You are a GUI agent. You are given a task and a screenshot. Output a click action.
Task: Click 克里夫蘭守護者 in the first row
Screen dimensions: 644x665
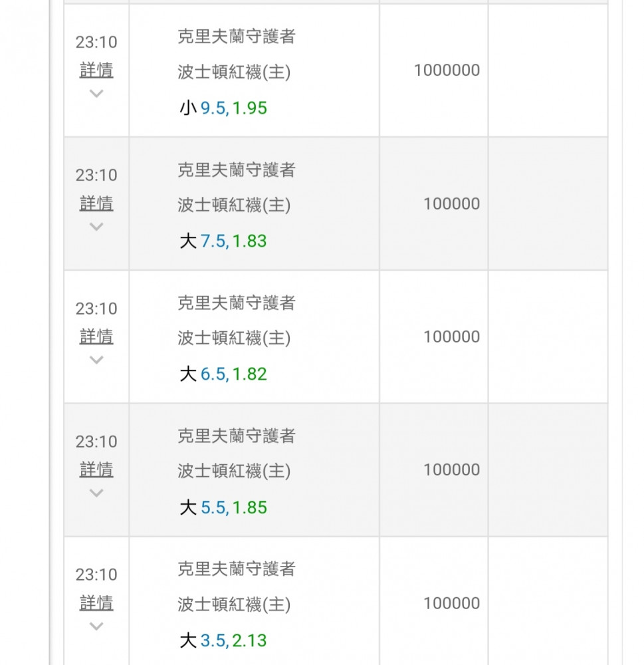(236, 37)
